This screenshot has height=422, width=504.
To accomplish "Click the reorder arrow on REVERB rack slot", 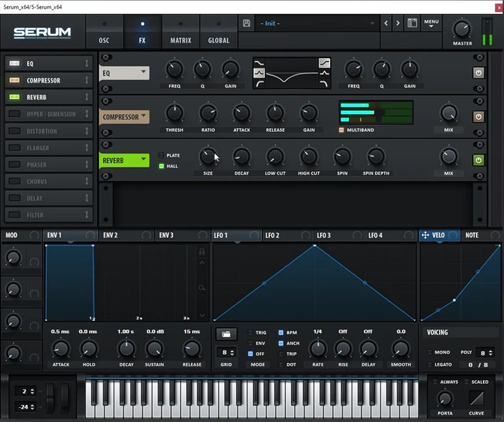I will point(87,97).
